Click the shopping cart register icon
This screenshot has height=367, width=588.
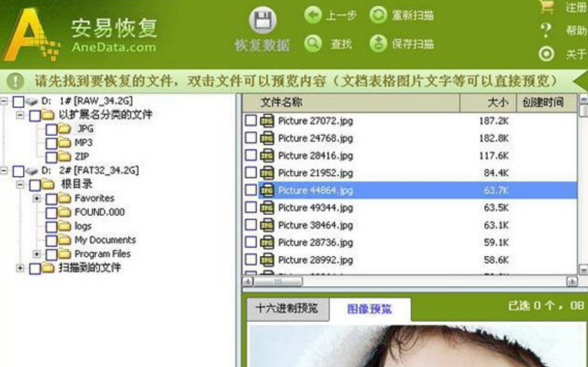(x=546, y=6)
